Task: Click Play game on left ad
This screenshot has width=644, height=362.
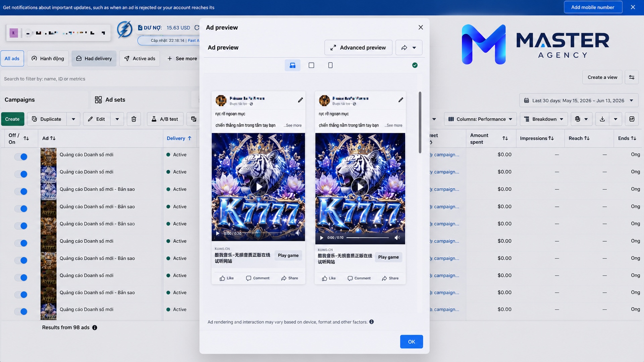Action: [x=288, y=255]
